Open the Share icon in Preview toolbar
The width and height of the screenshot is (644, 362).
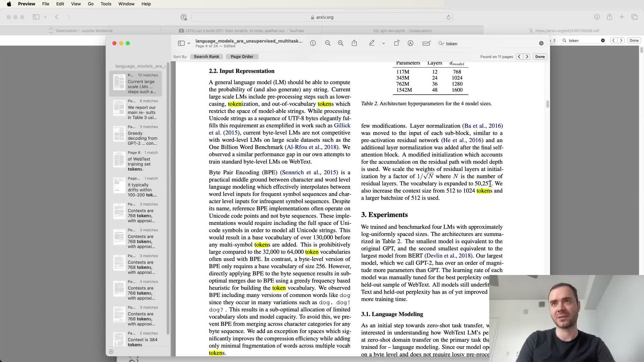pos(354,43)
